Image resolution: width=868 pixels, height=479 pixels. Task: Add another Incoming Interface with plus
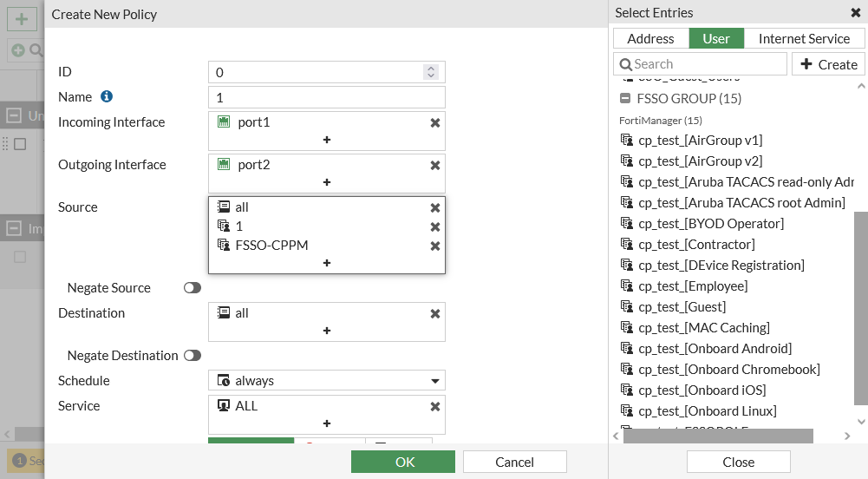pos(327,140)
